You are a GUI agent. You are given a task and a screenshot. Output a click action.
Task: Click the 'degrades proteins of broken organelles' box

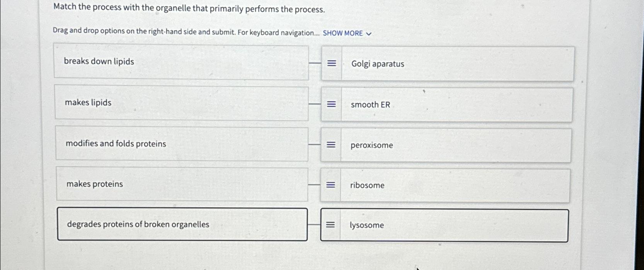[182, 224]
